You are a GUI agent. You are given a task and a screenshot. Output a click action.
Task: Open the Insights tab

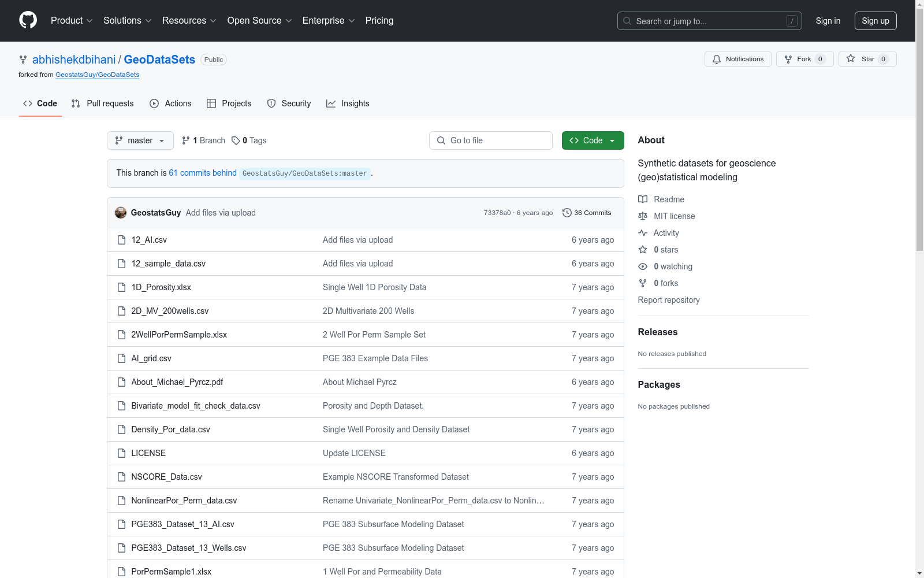tap(348, 103)
